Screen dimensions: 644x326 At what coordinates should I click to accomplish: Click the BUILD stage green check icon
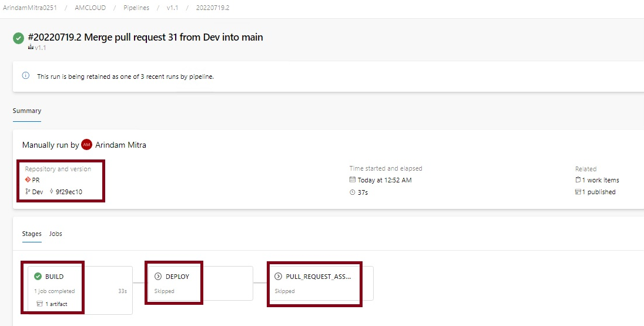tap(38, 276)
